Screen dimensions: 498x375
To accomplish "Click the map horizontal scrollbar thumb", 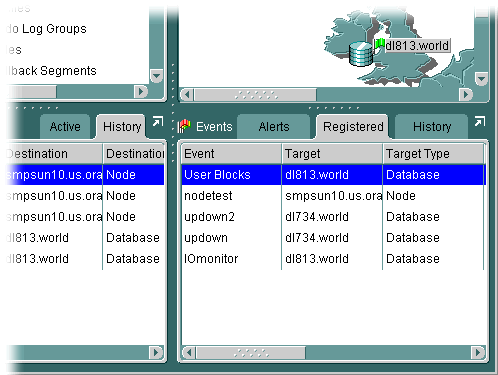I will click(255, 95).
